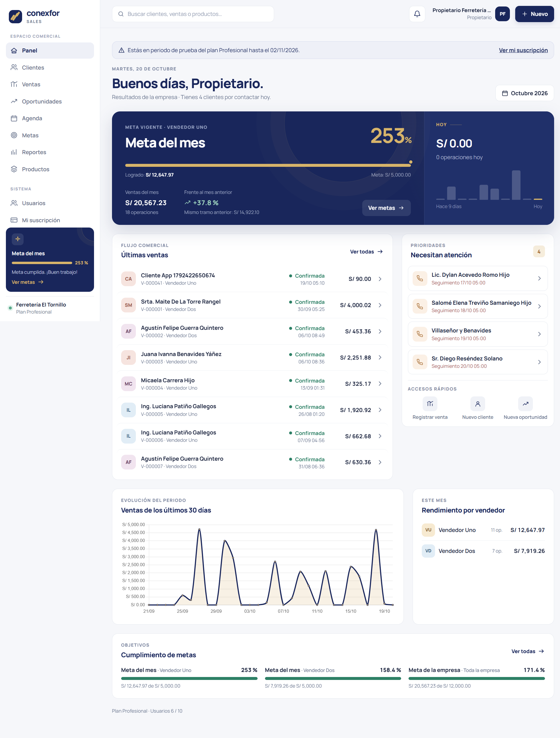Open the Octubre 2026 period picker
This screenshot has height=738, width=560.
tap(525, 93)
